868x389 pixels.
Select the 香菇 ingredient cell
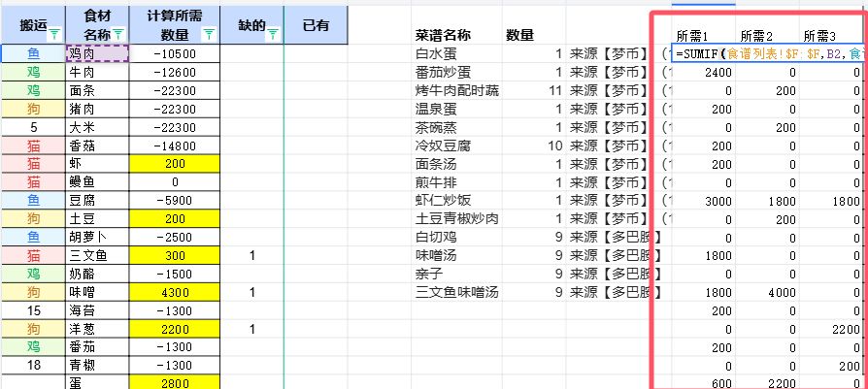[x=97, y=145]
